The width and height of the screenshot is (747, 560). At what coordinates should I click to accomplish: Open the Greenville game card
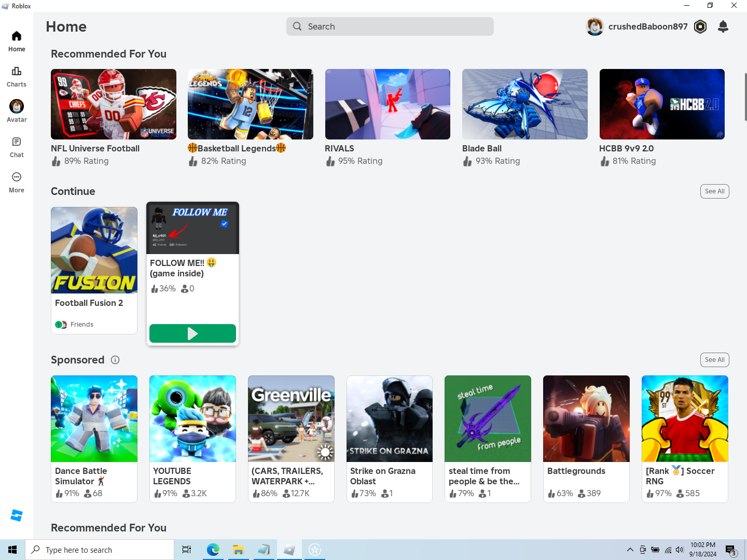tap(291, 439)
